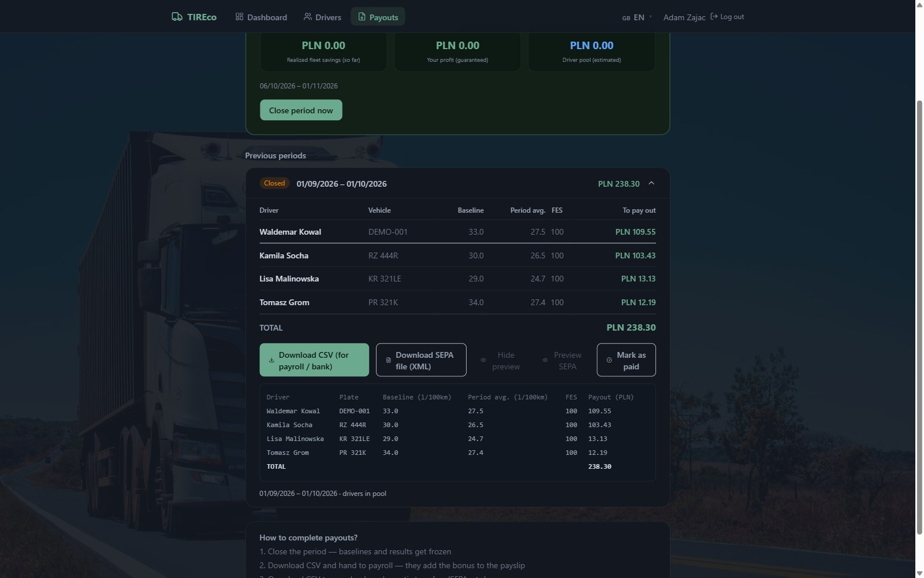This screenshot has width=924, height=578.
Task: Click the Realized fleet savings card
Action: (x=323, y=51)
